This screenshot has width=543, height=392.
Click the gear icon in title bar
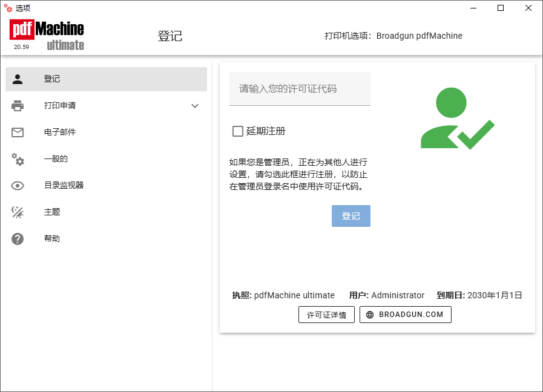(x=8, y=8)
